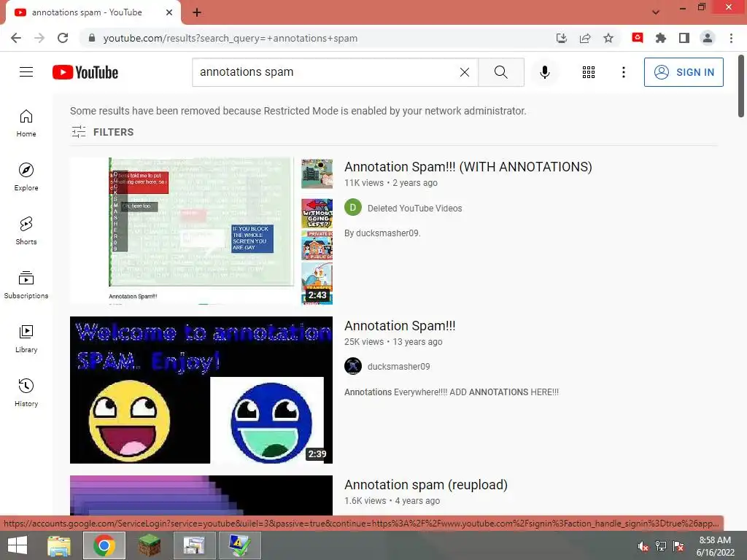
Task: Click the share page icon in address bar
Action: point(585,38)
